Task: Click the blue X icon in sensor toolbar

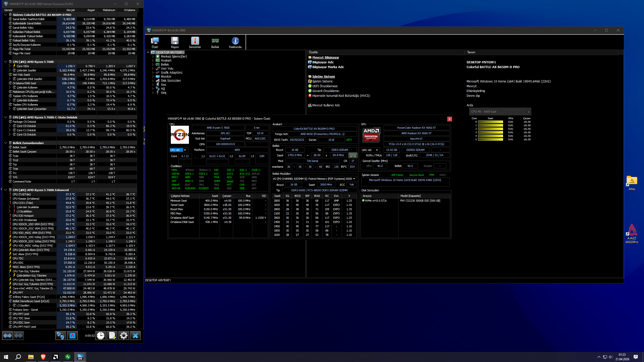Action: click(x=135, y=335)
